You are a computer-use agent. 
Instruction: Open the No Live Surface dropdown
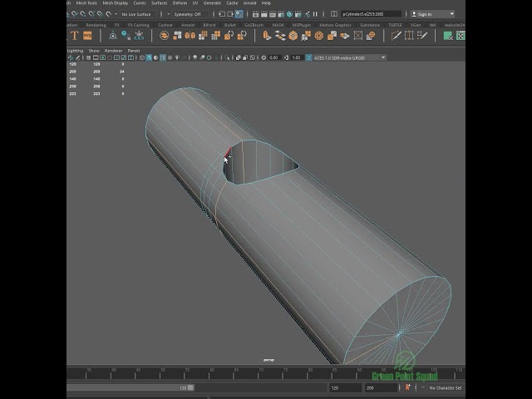[x=140, y=14]
